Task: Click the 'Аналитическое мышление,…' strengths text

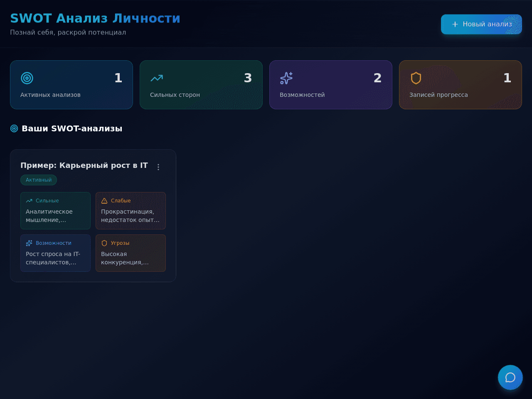Action: click(49, 216)
